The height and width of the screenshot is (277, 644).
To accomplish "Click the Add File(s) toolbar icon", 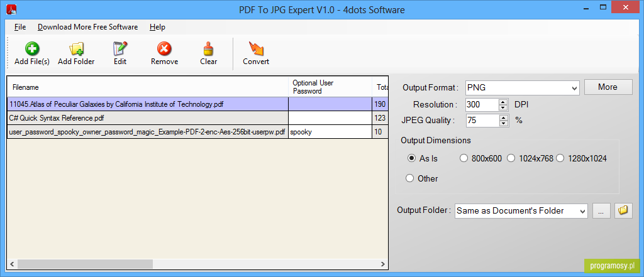I will (x=31, y=49).
